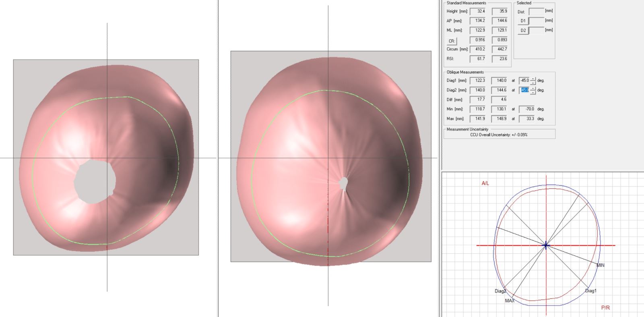This screenshot has width=644, height=317.
Task: Click the D1 value field
Action: click(x=537, y=21)
